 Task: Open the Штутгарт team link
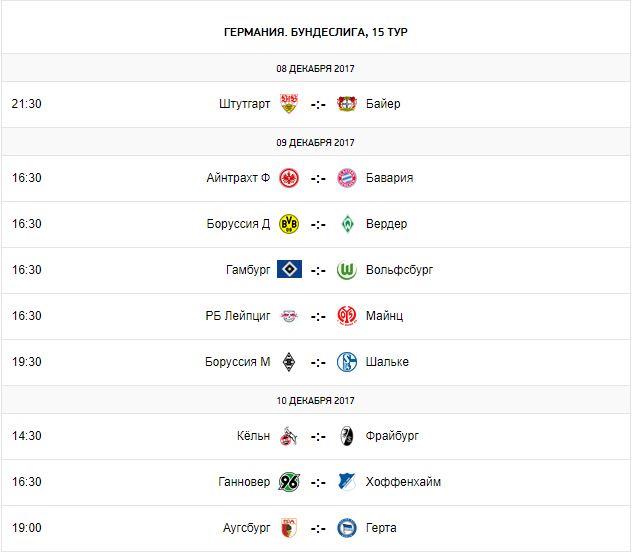(x=244, y=104)
